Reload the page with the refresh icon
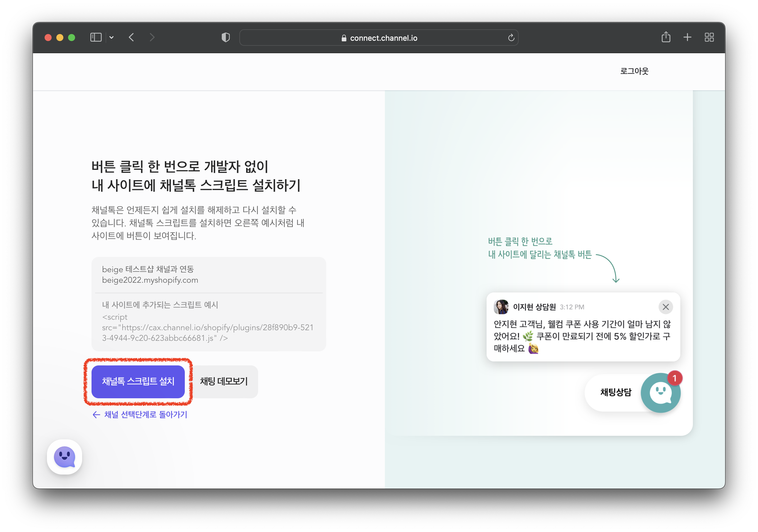The height and width of the screenshot is (532, 758). coord(511,38)
